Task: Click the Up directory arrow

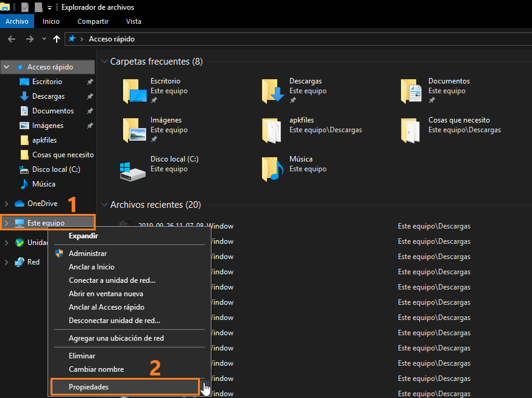Action: click(x=57, y=39)
